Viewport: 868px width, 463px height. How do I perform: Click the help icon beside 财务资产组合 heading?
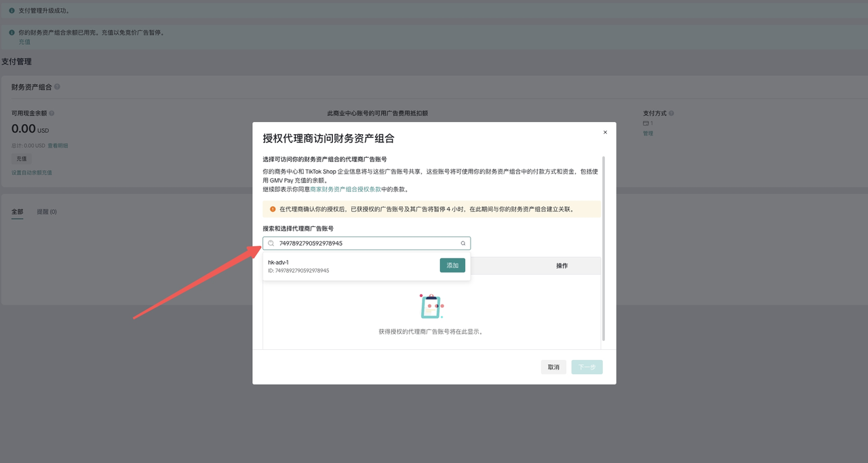[57, 87]
